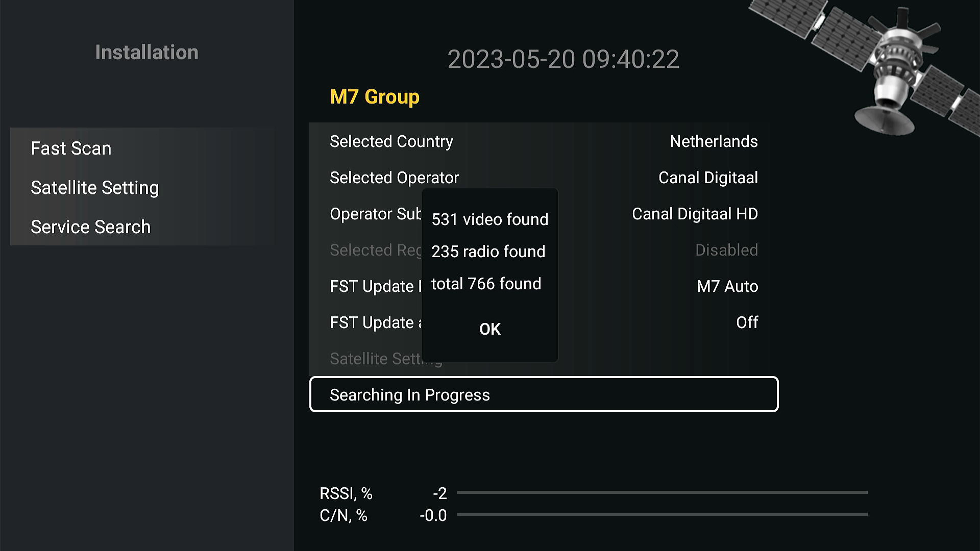Image resolution: width=980 pixels, height=551 pixels.
Task: Click the 531 video found line
Action: (490, 219)
